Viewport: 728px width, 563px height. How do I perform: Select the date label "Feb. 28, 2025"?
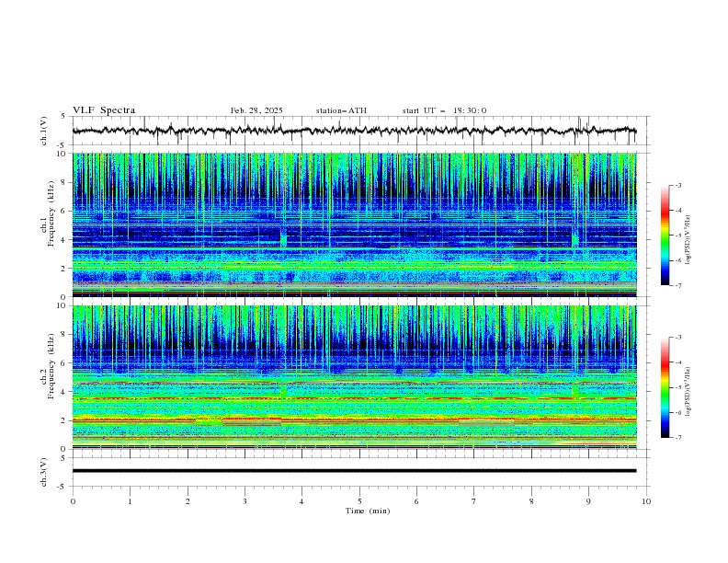pyautogui.click(x=256, y=110)
